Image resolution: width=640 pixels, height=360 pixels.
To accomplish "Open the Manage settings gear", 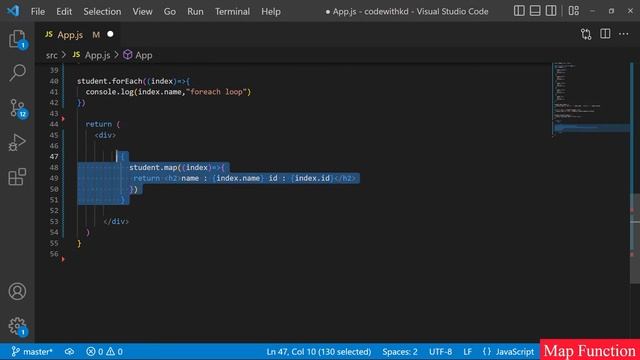I will click(x=17, y=327).
